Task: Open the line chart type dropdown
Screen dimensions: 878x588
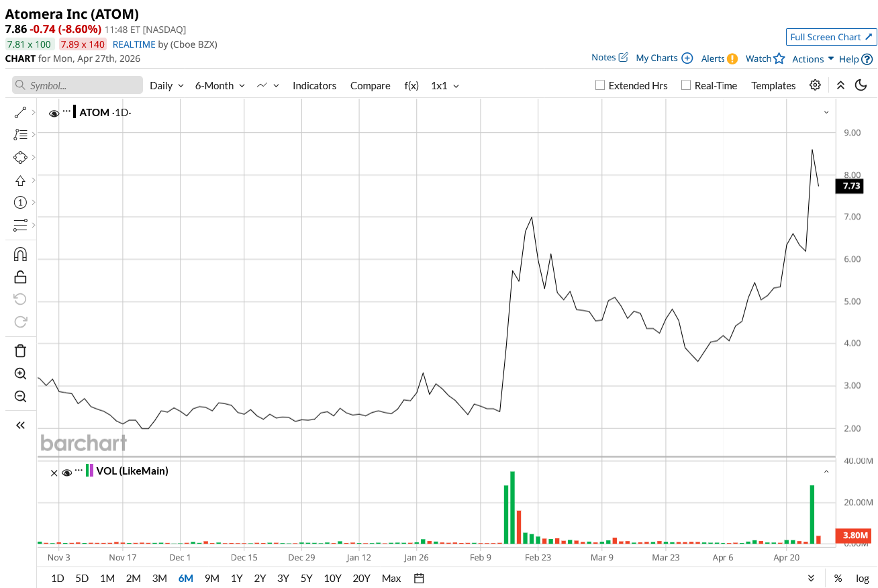Action: coord(267,85)
